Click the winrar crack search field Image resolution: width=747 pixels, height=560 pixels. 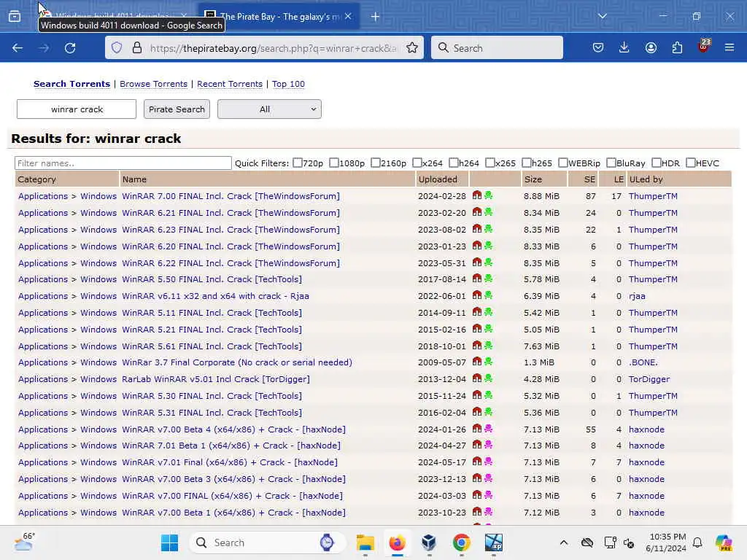77,109
